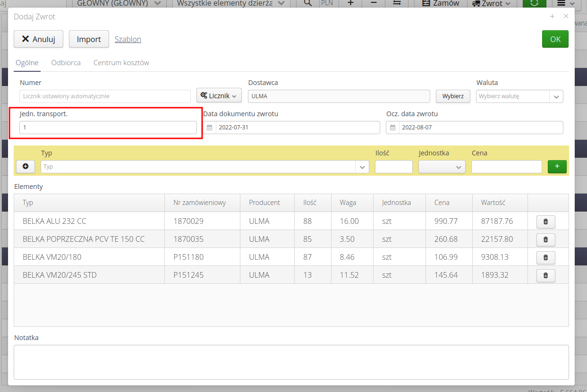This screenshot has height=392, width=587.
Task: Open the search magnifier in top toolbar
Action: coord(307,3)
